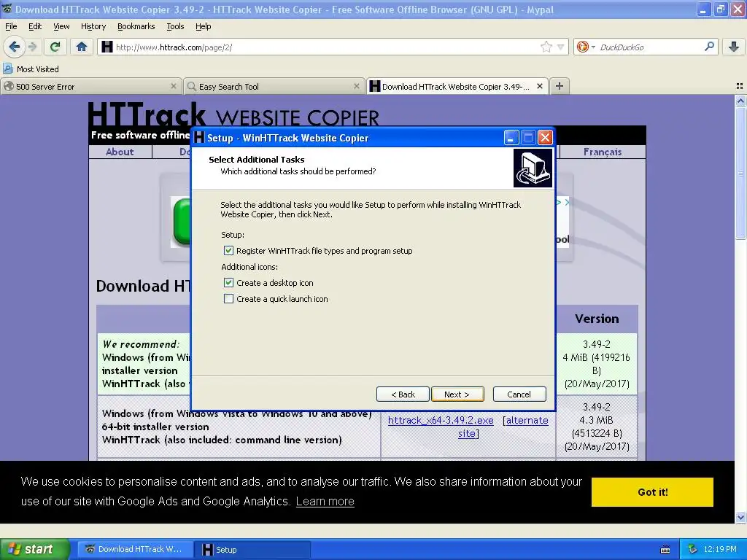Open the View menu
This screenshot has height=560, width=747.
pos(61,26)
